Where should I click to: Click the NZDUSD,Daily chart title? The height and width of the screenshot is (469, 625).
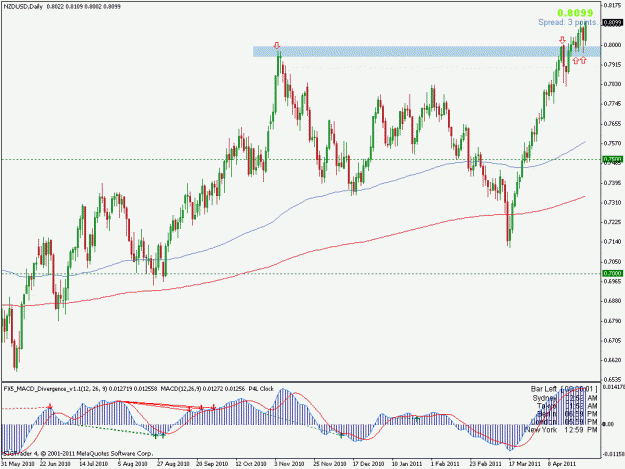tap(22, 7)
